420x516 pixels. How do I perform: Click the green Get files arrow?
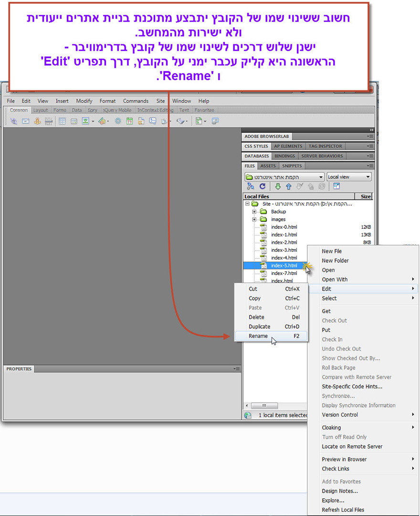278,187
